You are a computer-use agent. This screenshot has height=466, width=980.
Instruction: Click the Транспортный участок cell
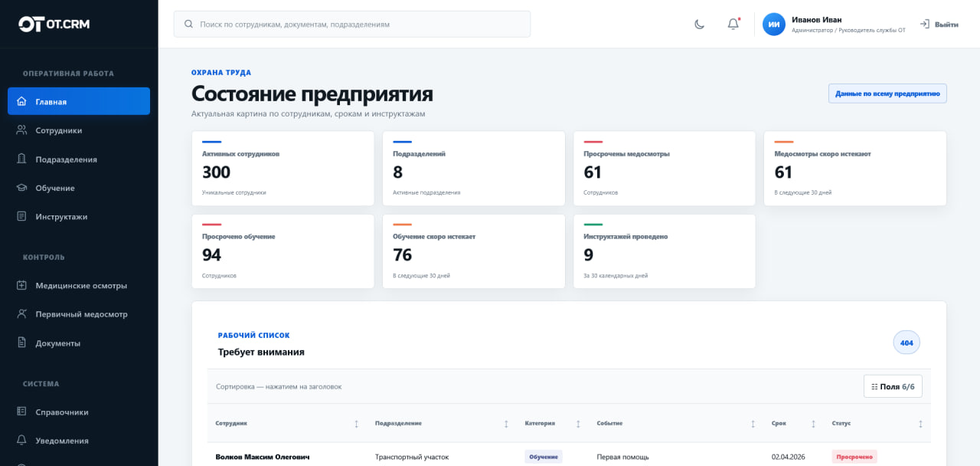pyautogui.click(x=412, y=457)
